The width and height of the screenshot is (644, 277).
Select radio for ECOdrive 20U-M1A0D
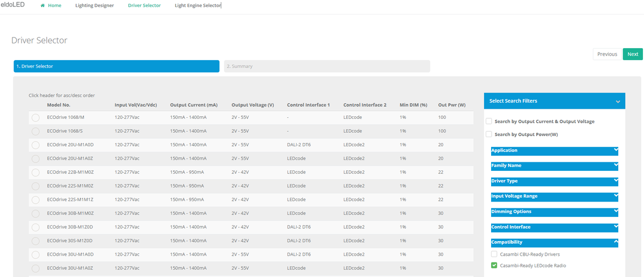[x=35, y=145]
